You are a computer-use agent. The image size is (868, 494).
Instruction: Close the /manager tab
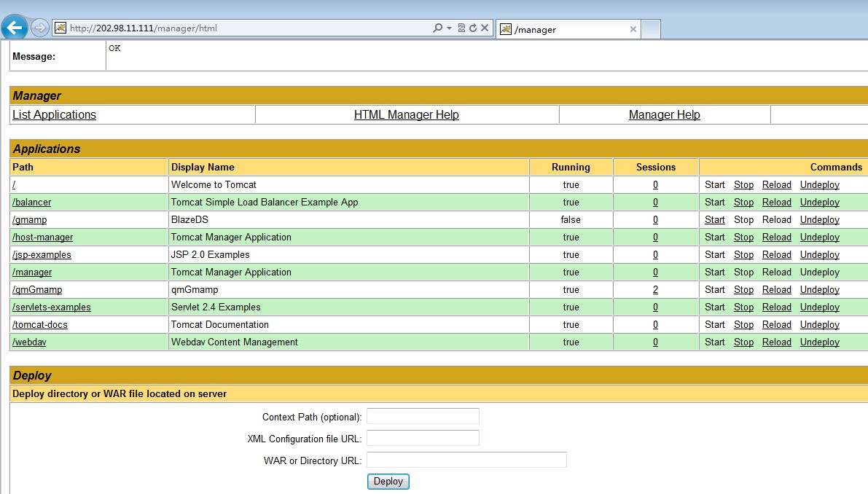click(633, 29)
